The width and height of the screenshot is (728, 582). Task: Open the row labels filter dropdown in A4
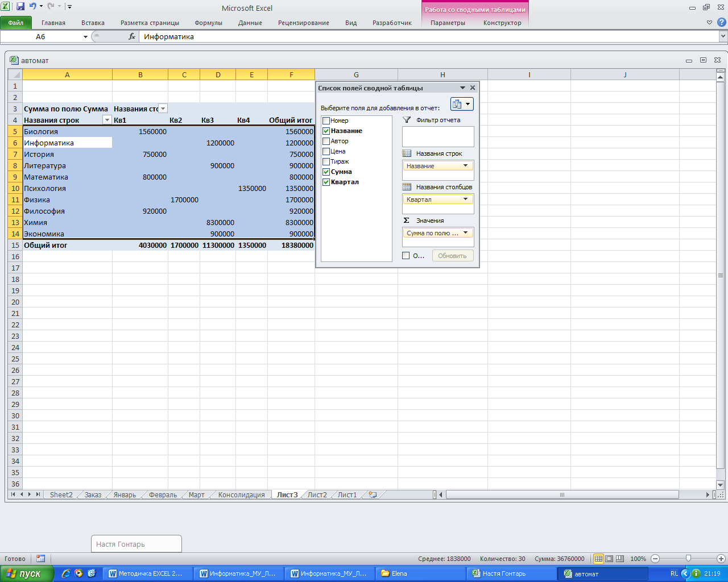pyautogui.click(x=107, y=120)
